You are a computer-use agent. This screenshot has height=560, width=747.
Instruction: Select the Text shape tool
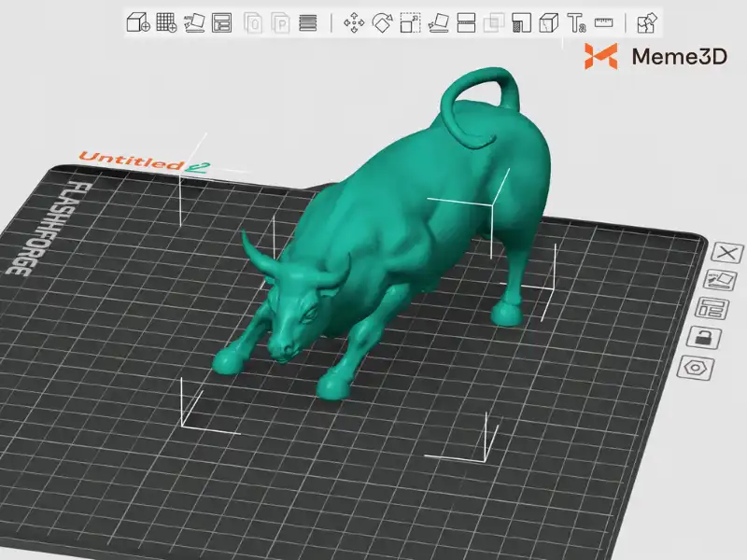pos(576,22)
